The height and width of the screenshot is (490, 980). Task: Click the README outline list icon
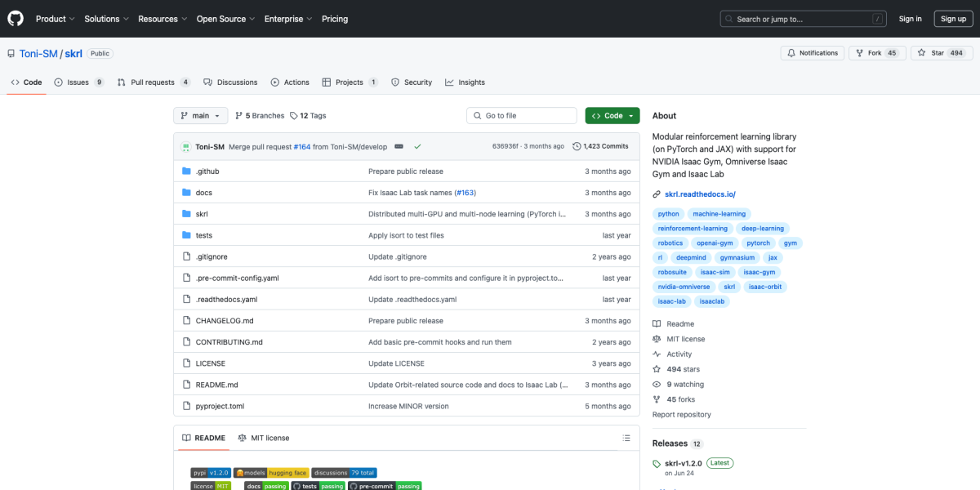[x=626, y=438]
